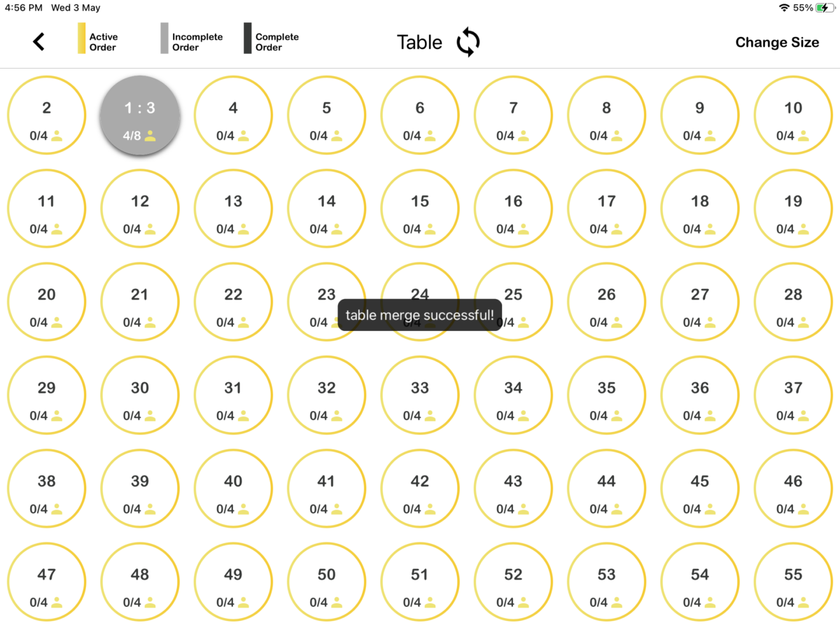Open table 24 hidden behind the toast
840x630 pixels.
420,293
